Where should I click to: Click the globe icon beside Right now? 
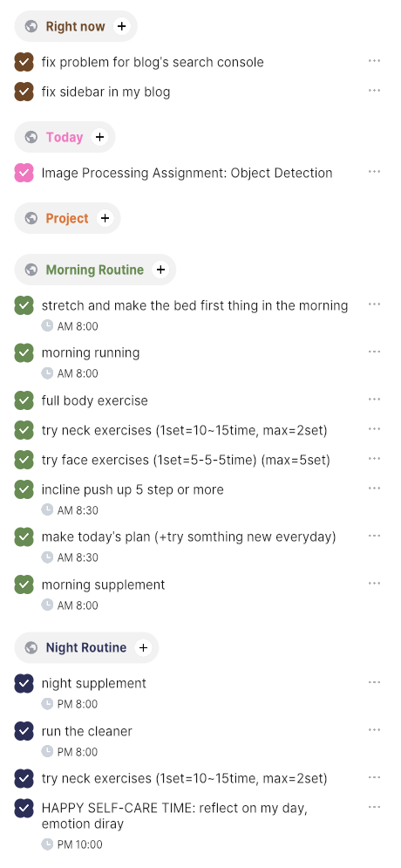(x=31, y=26)
